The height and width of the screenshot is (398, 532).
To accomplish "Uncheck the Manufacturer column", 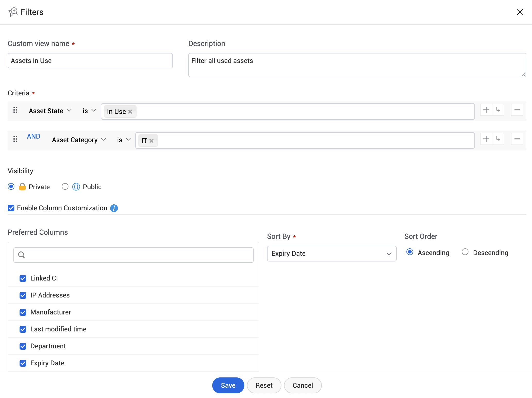I will [23, 312].
